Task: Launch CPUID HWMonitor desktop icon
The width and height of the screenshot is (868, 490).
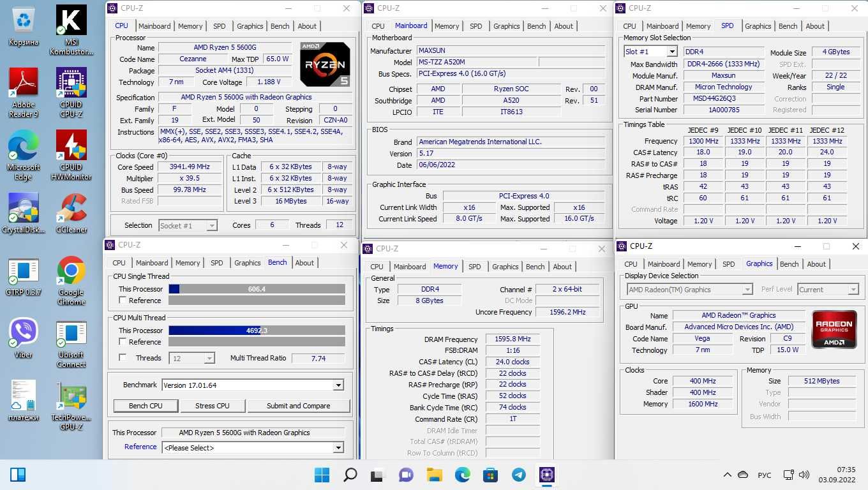Action: click(x=71, y=155)
